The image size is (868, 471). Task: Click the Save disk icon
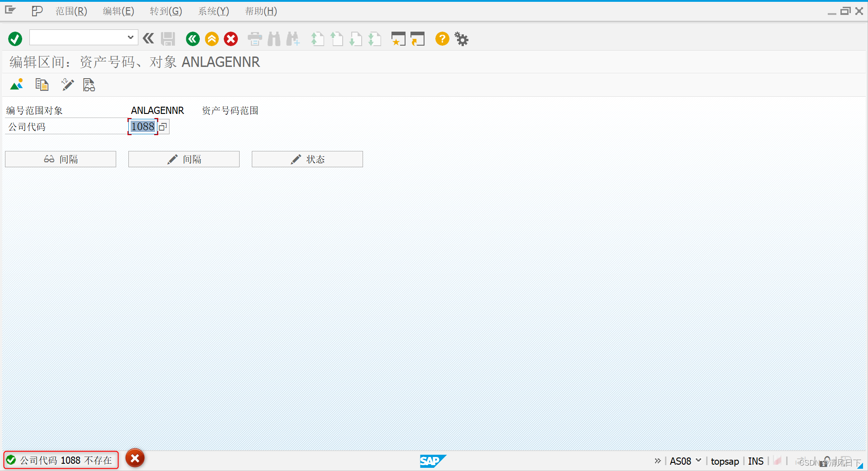pos(168,39)
